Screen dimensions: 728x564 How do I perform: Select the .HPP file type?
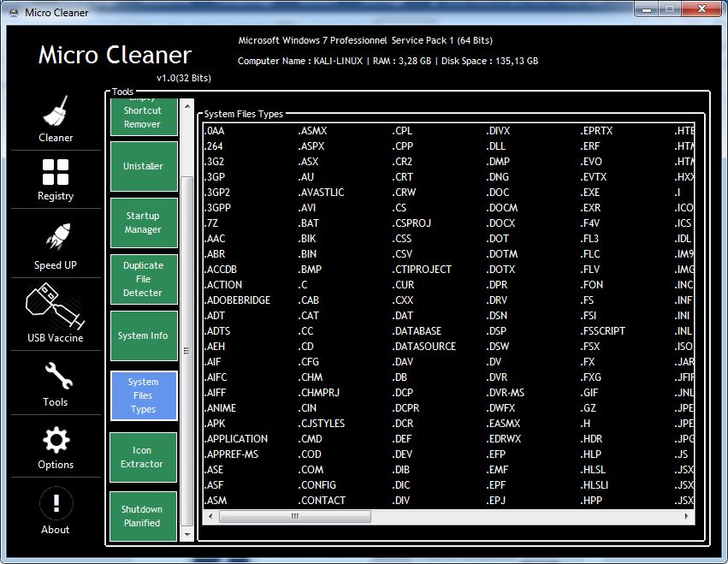coord(591,501)
